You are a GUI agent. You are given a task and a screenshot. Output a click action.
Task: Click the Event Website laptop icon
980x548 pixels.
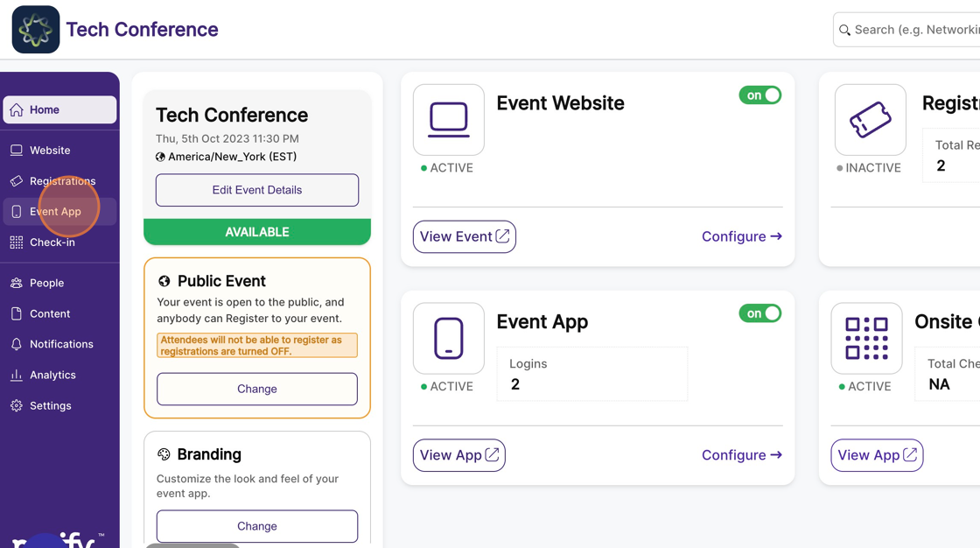(448, 120)
